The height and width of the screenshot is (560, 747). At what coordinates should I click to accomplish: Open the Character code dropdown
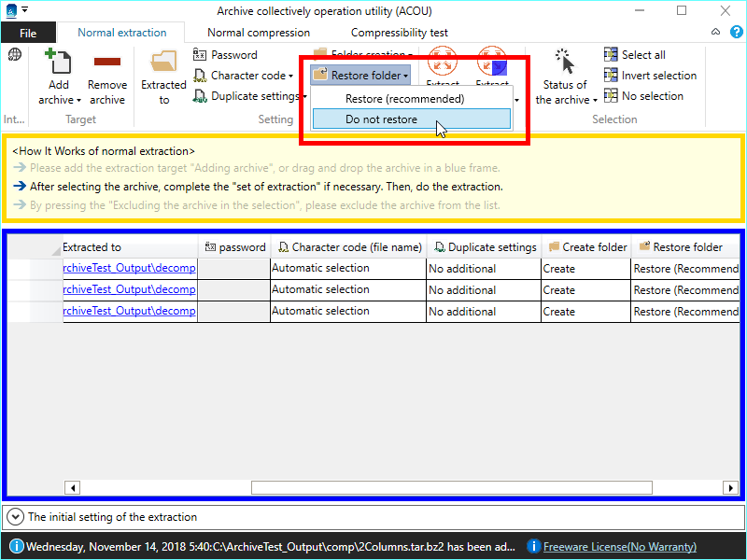(245, 76)
